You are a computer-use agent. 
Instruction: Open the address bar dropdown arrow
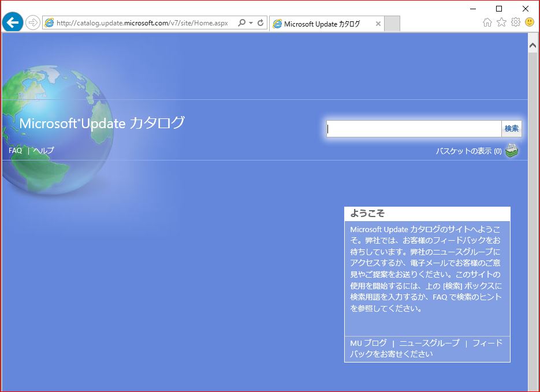tap(251, 23)
